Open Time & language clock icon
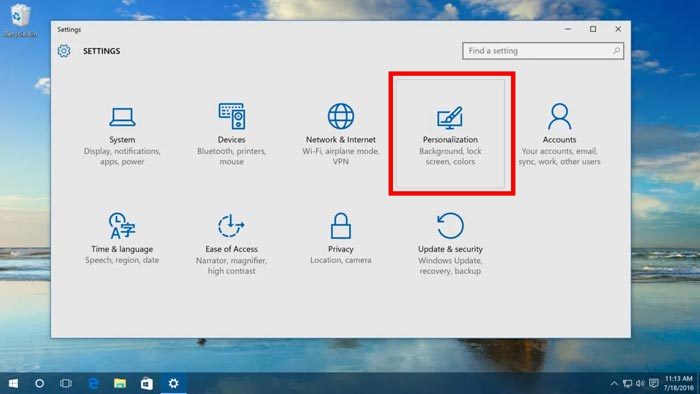The width and height of the screenshot is (700, 394). pos(122,225)
